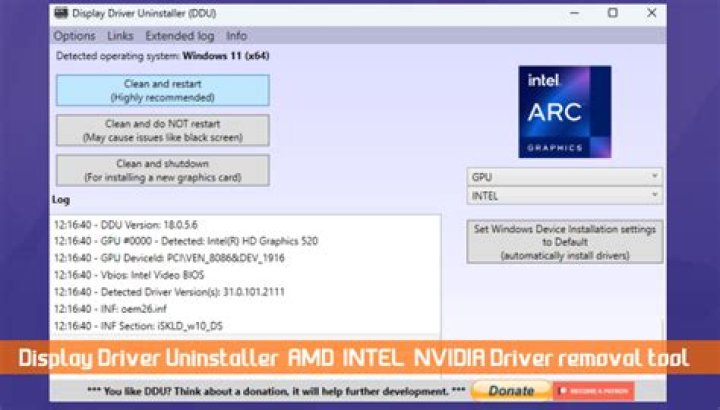Open the Extended log menu
Image resolution: width=720 pixels, height=410 pixels.
[x=180, y=36]
